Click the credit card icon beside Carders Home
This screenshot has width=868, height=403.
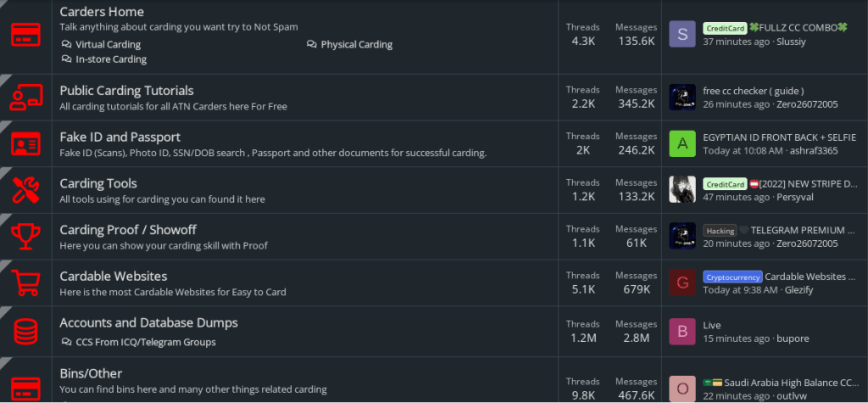25,36
